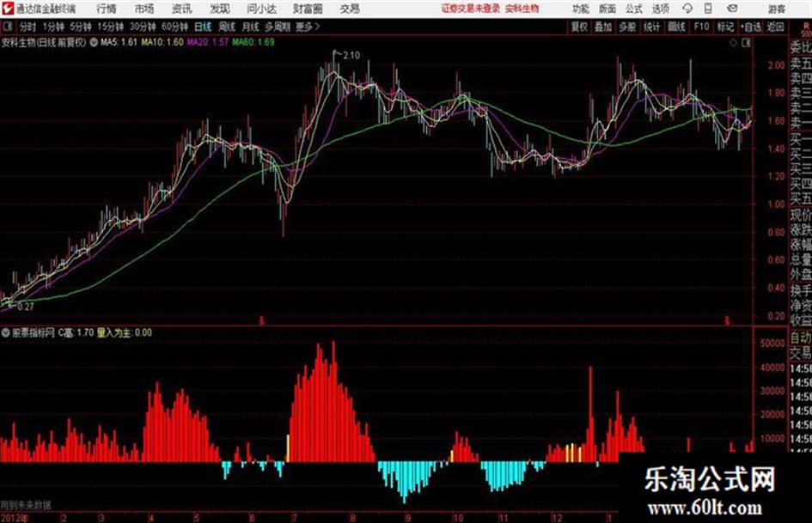The image size is (812, 523).
Task: Toggle the side panel icon at chart top-right
Action: pyautogui.click(x=746, y=43)
